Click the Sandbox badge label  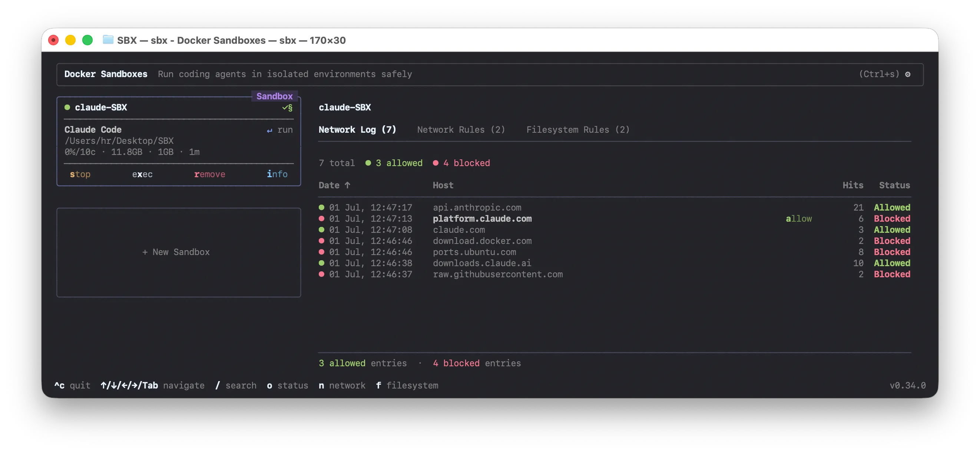(x=274, y=97)
